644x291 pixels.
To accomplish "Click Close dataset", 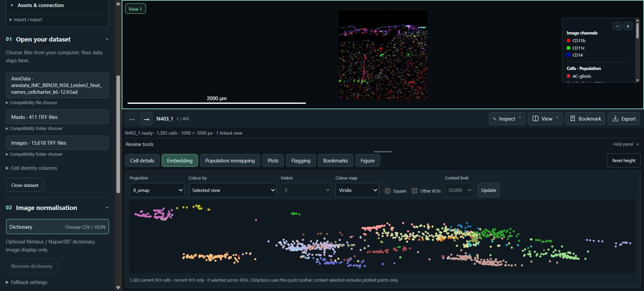I will coord(25,185).
